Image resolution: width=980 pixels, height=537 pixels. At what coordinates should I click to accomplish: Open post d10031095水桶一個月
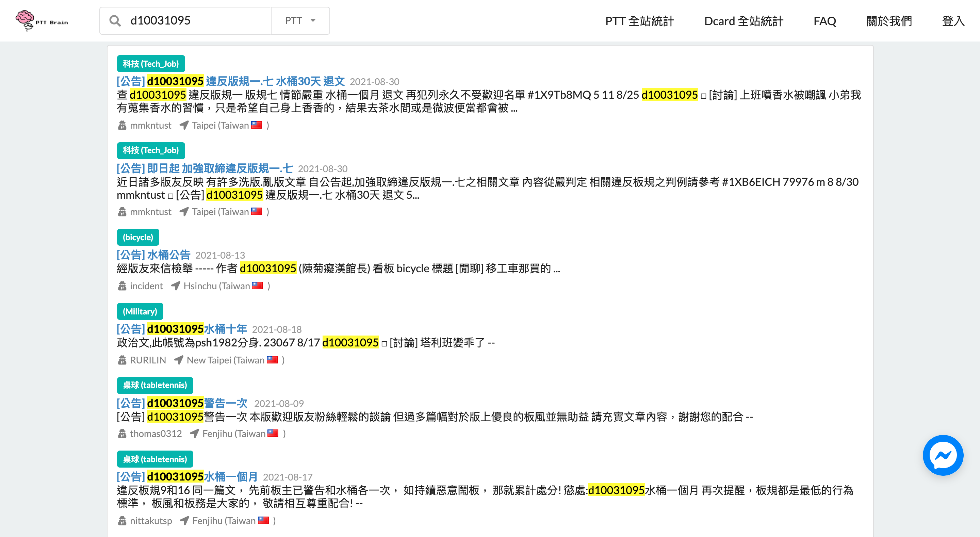187,476
